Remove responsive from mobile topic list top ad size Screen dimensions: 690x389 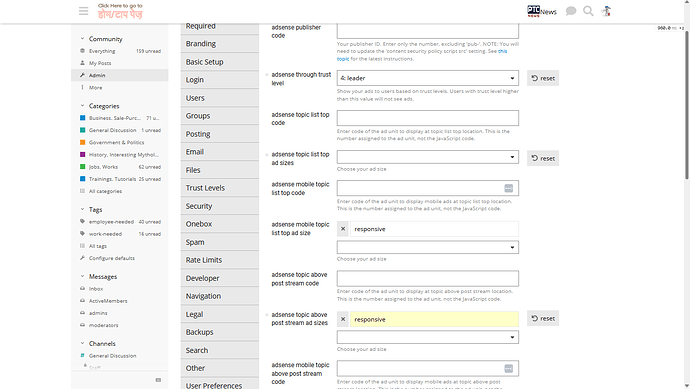tap(343, 229)
